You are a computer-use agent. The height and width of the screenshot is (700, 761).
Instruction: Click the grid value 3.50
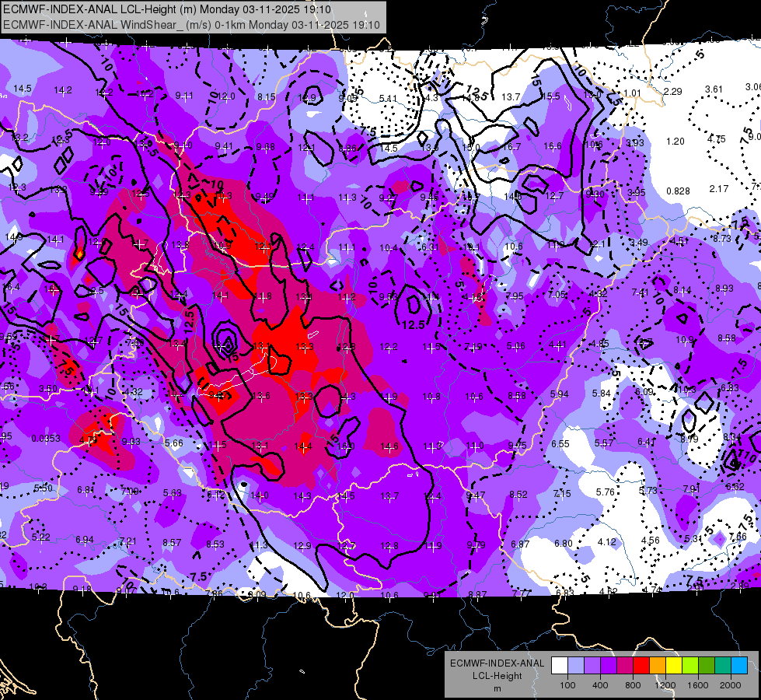(48, 389)
